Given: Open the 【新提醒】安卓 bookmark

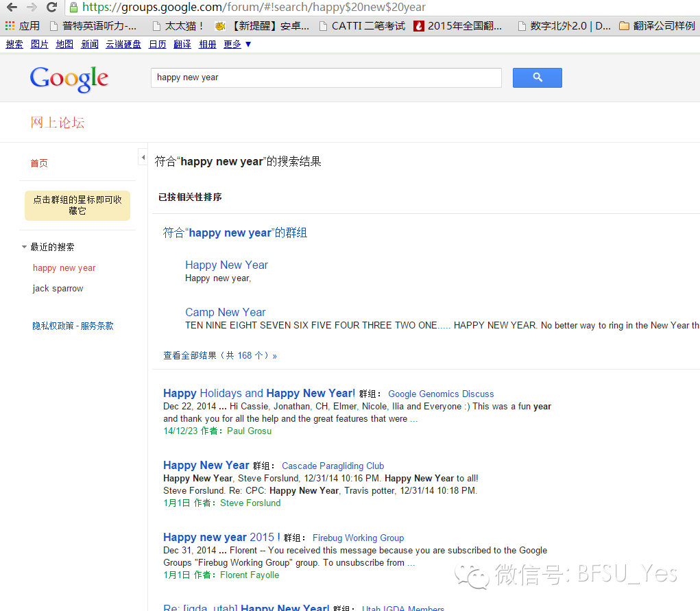Looking at the screenshot, I should [262, 26].
